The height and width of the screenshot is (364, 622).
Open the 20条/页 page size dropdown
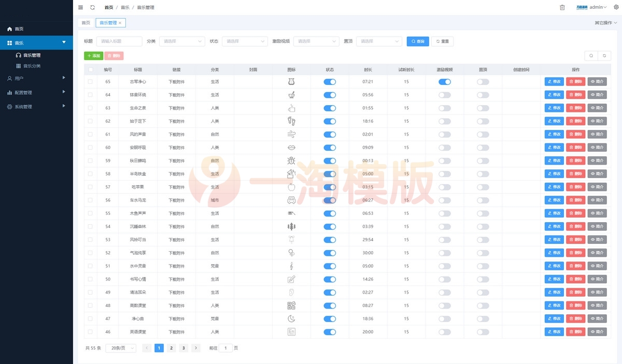pos(121,348)
